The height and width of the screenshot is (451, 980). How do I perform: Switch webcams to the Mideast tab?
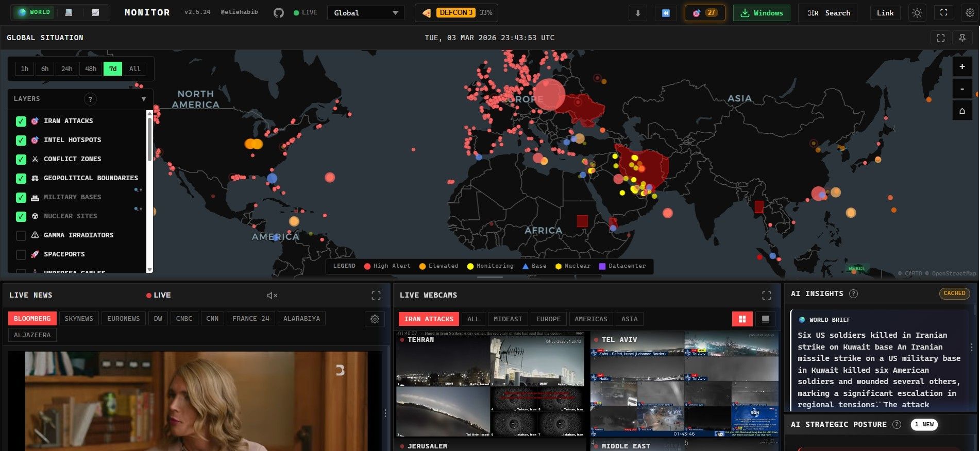click(x=508, y=319)
